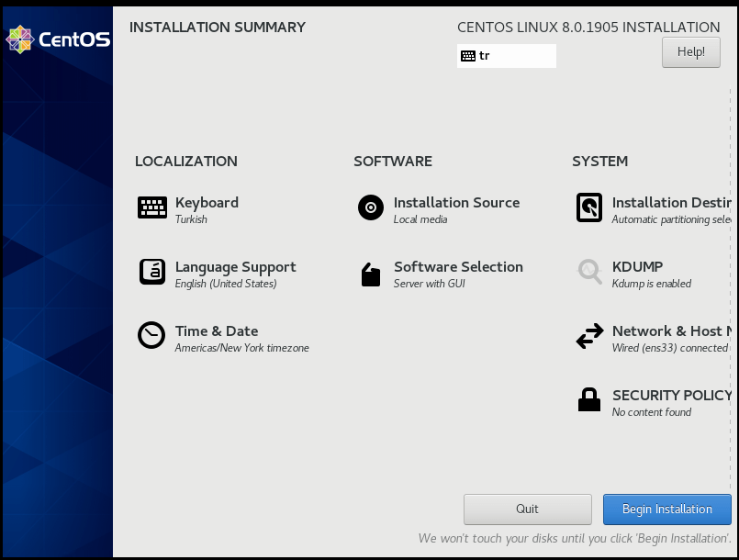Click the Installation Destination hard drive icon
739x560 pixels.
tap(588, 207)
